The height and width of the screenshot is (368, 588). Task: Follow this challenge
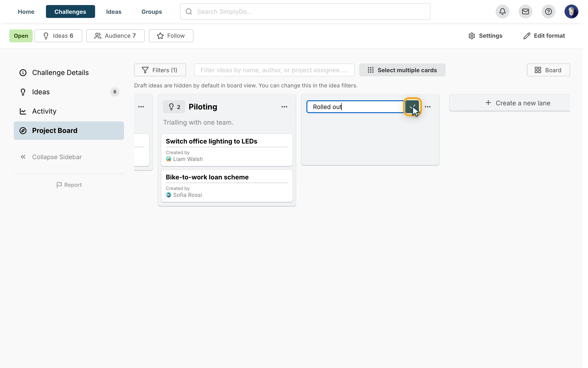point(171,36)
